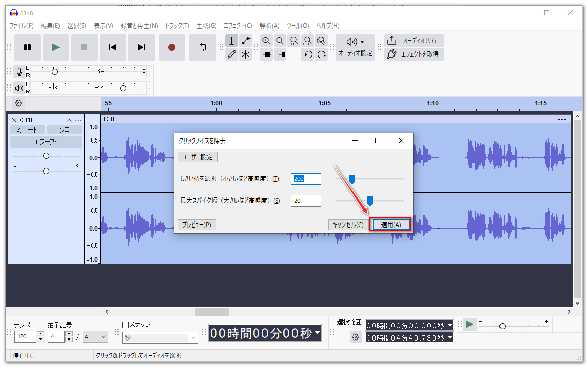Click the 適用(A) button
Viewport: 588px width, 367px height.
[x=391, y=225]
